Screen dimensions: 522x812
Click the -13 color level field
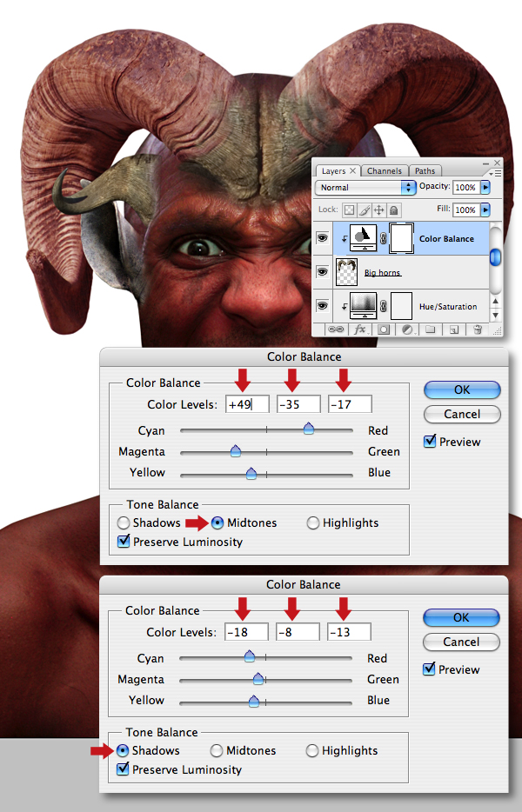pos(349,632)
